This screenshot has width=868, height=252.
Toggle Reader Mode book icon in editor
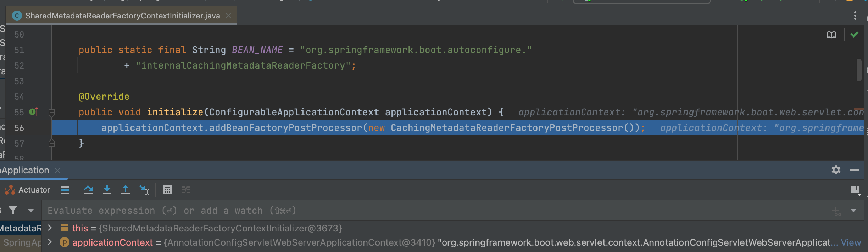831,35
